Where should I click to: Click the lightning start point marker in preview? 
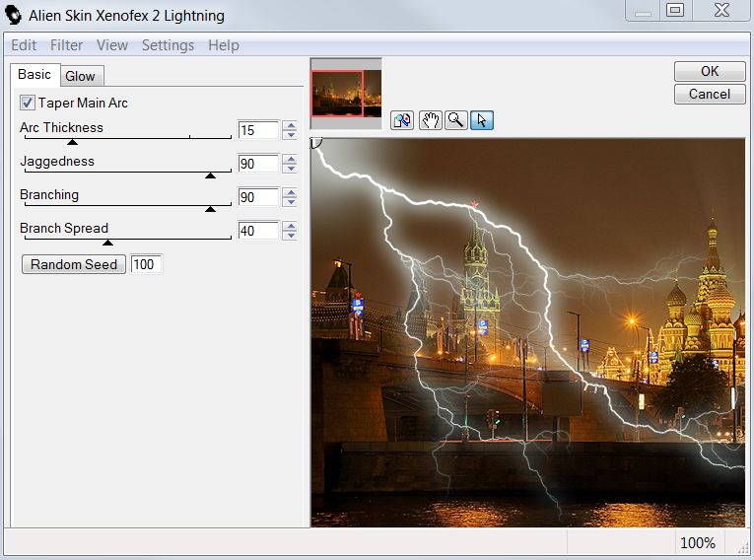coord(315,142)
